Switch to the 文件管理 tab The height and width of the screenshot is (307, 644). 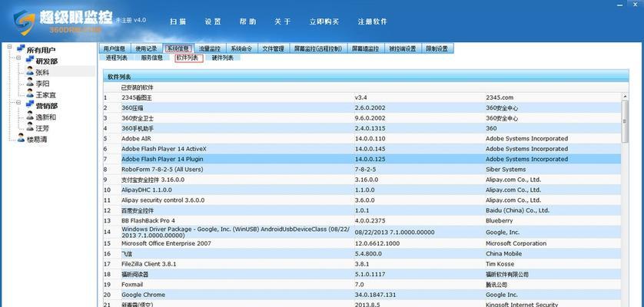pos(274,48)
